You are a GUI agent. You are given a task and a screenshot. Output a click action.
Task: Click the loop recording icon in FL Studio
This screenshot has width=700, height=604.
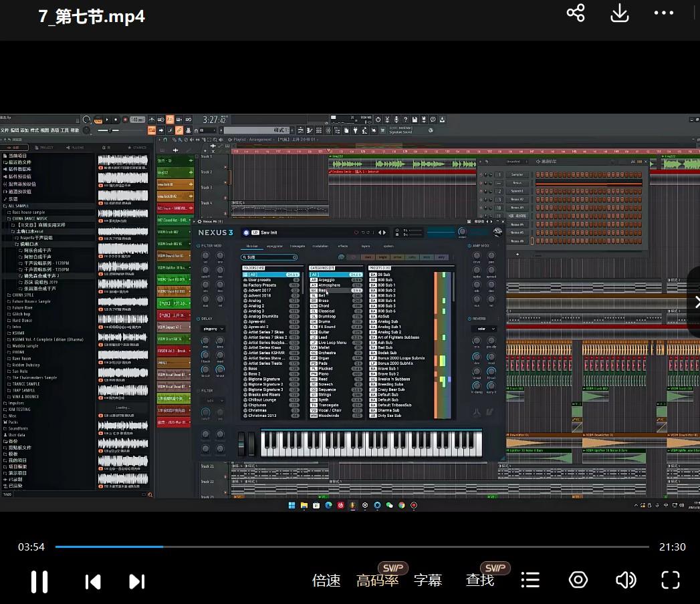coord(189,120)
